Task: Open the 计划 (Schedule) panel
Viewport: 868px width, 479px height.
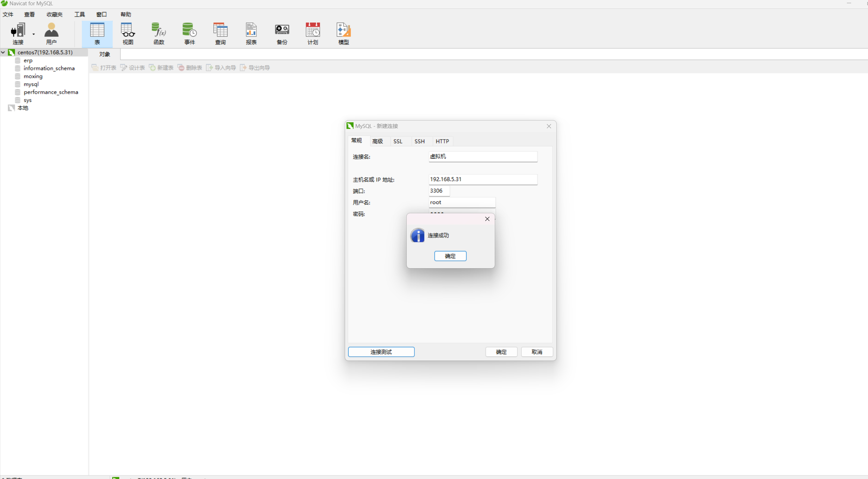Action: [x=312, y=33]
